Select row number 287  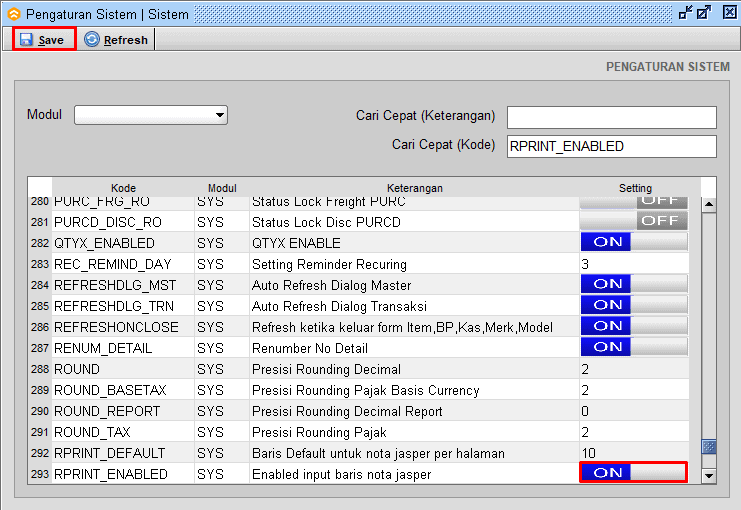pyautogui.click(x=40, y=348)
